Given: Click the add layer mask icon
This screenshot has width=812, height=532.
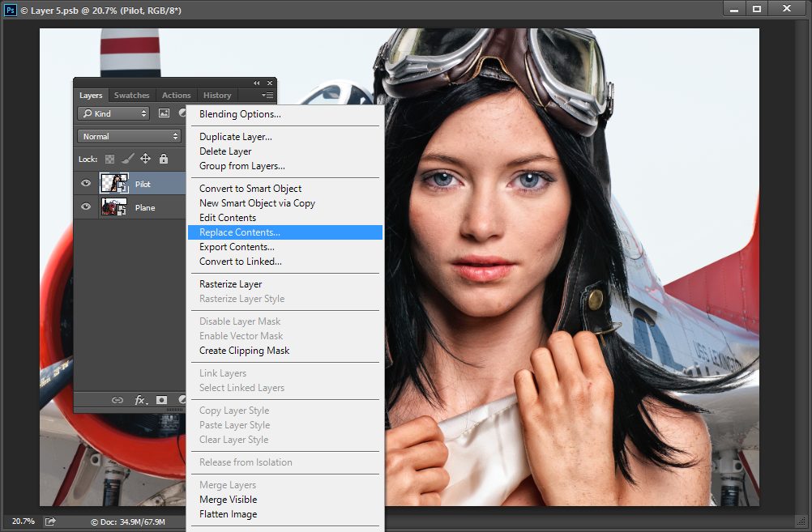Looking at the screenshot, I should point(161,400).
